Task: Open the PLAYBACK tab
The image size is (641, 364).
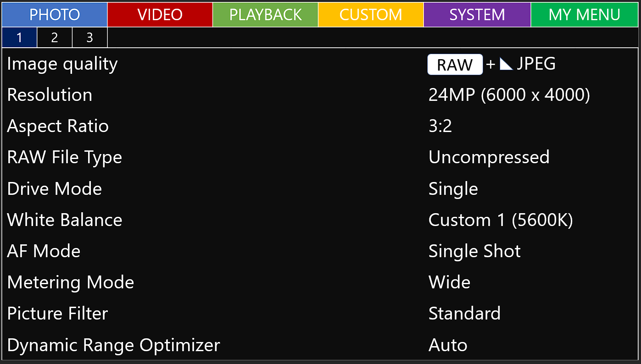Action: 265,15
